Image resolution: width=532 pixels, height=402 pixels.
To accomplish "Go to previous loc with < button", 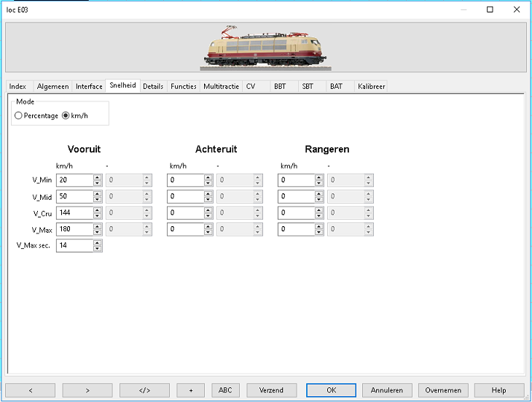I will point(31,390).
